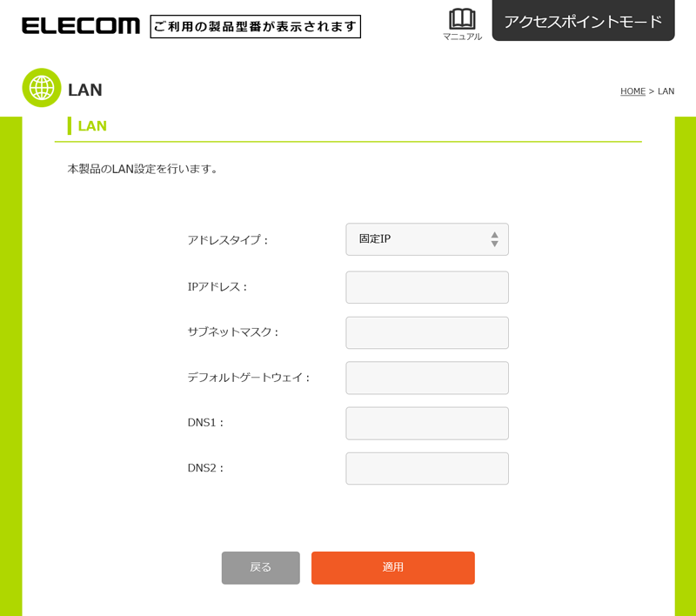Click the ELECOM logo
The width and height of the screenshot is (696, 616).
coord(81,26)
